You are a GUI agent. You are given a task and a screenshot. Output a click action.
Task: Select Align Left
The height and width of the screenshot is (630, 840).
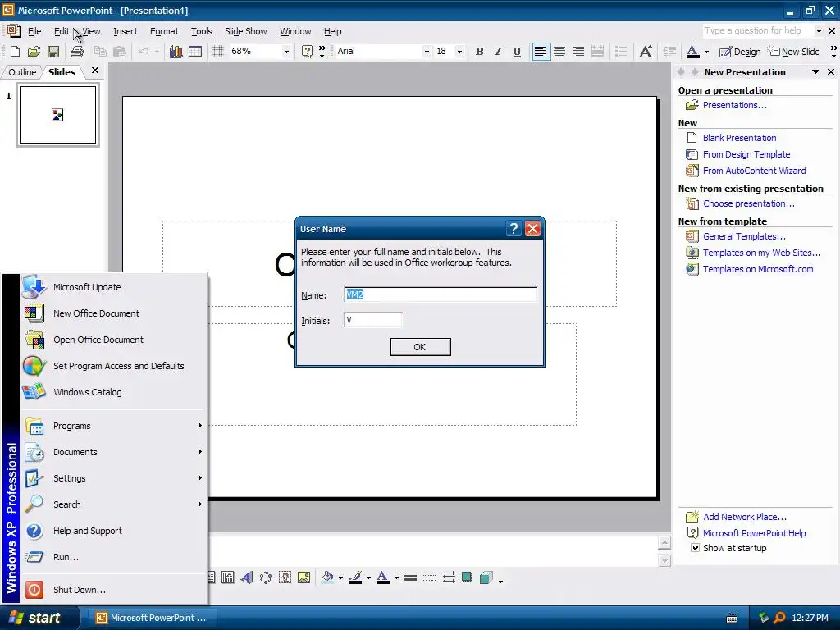pyautogui.click(x=541, y=52)
